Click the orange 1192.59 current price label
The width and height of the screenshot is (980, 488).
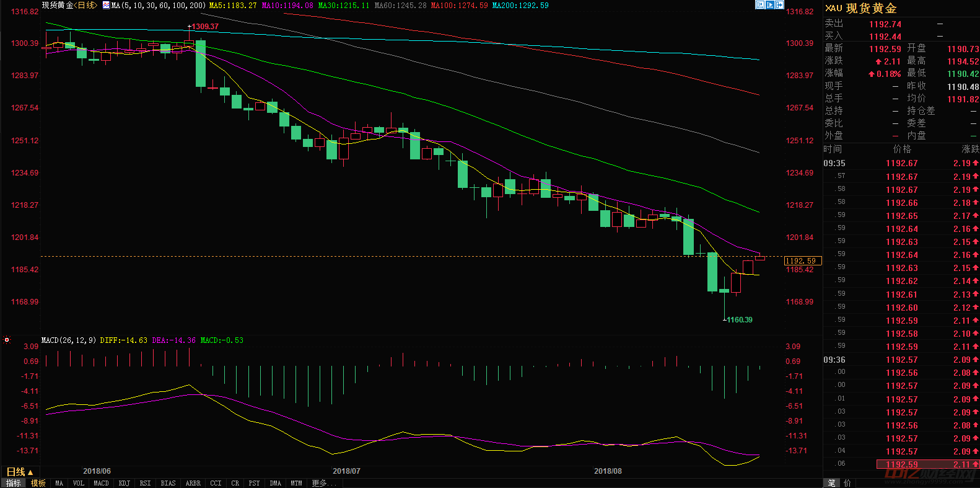coord(803,261)
